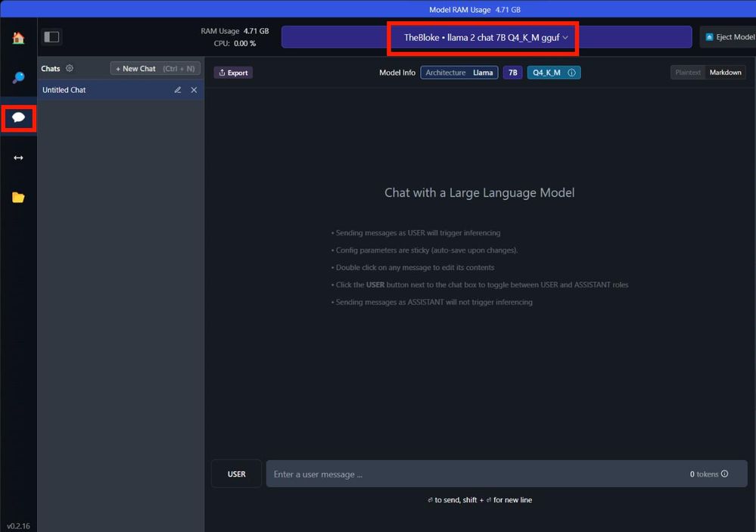Open Local Server double-arrow icon
The image size is (756, 532).
point(18,157)
